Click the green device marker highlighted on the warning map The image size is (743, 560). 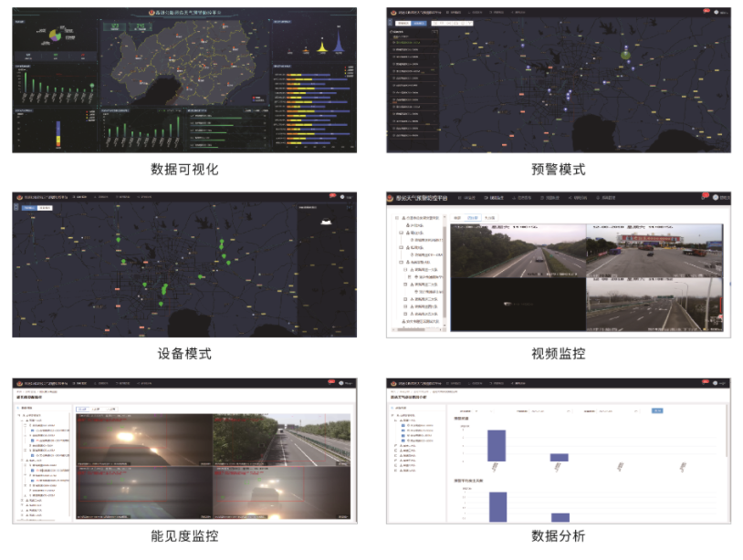(x=625, y=55)
